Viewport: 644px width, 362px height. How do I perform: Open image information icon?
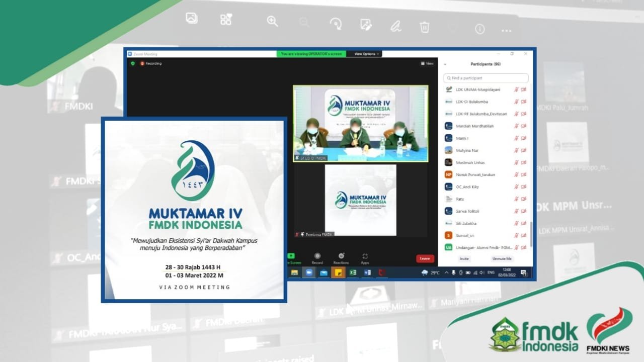480,29
